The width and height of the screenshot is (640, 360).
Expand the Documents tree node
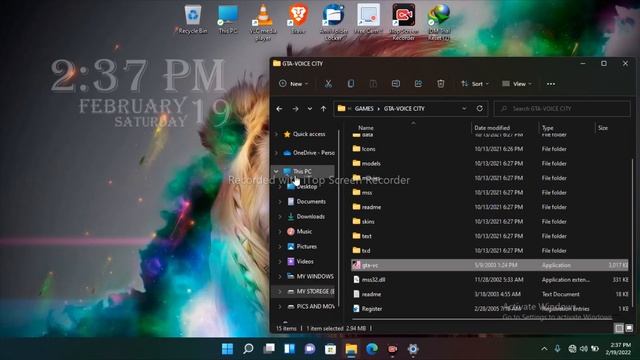[280, 202]
